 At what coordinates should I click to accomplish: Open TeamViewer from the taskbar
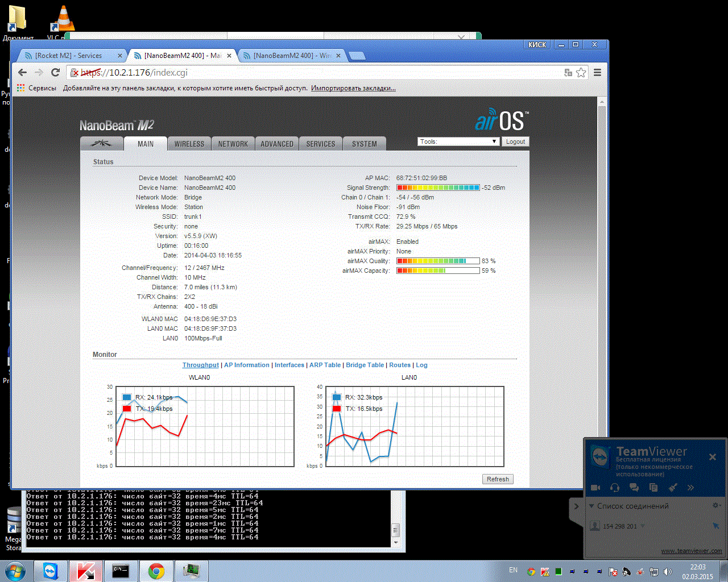click(51, 571)
